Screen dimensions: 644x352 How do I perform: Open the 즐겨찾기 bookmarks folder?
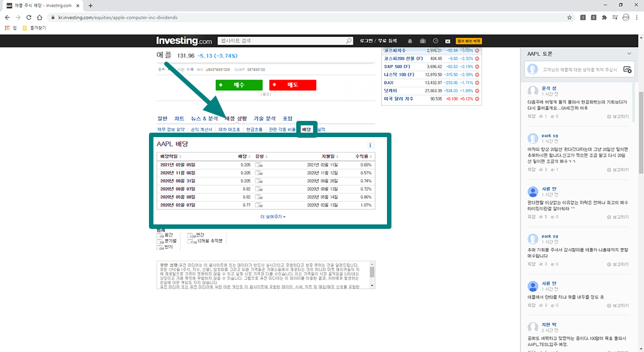pos(34,28)
